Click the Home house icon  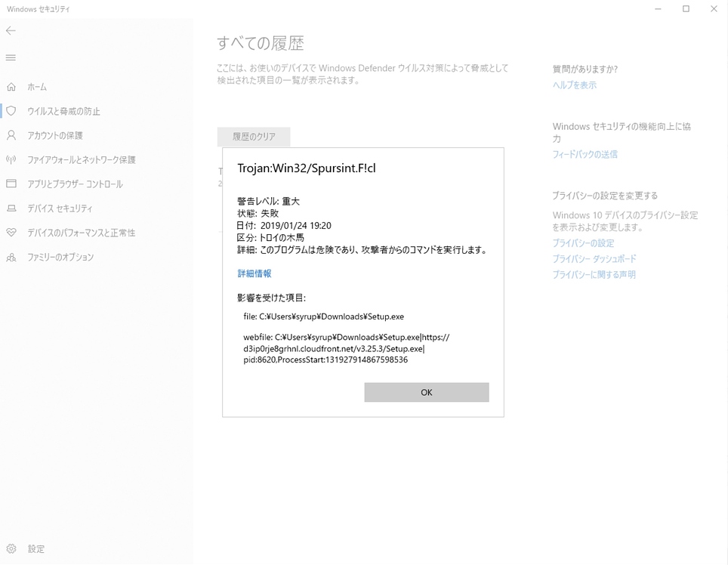(x=11, y=87)
